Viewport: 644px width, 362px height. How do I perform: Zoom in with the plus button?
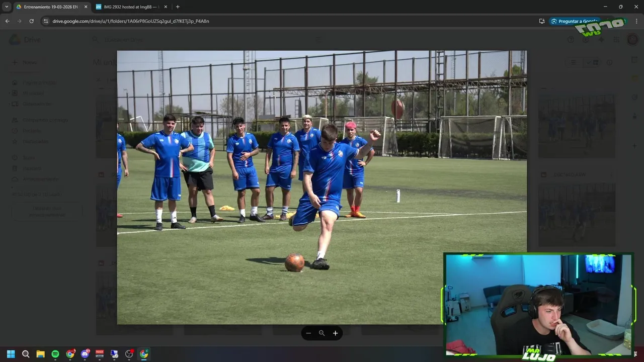click(x=335, y=333)
